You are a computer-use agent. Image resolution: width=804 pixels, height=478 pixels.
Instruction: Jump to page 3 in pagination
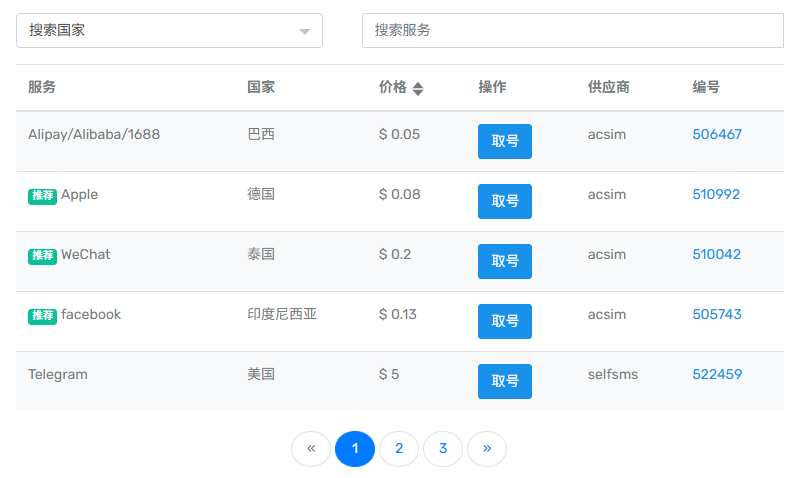tap(443, 449)
